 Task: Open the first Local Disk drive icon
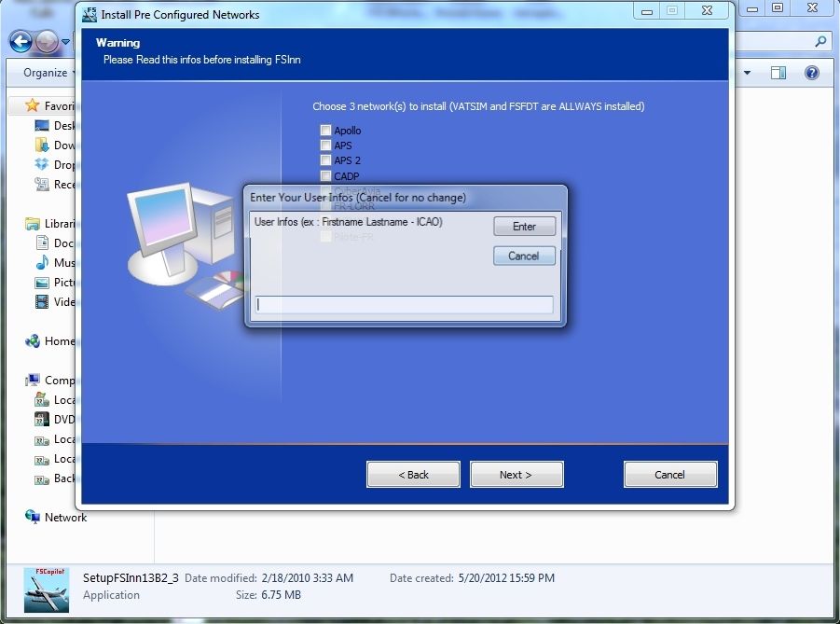tap(42, 399)
